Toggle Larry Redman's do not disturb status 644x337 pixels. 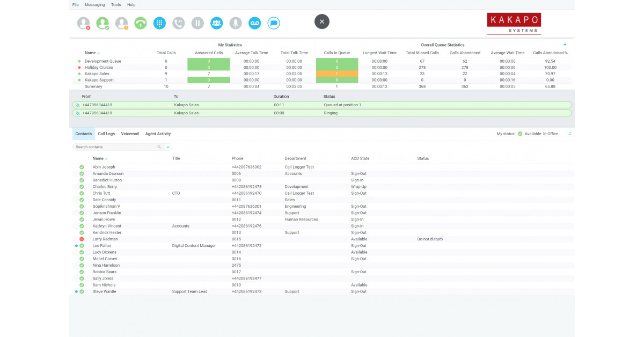click(x=81, y=239)
